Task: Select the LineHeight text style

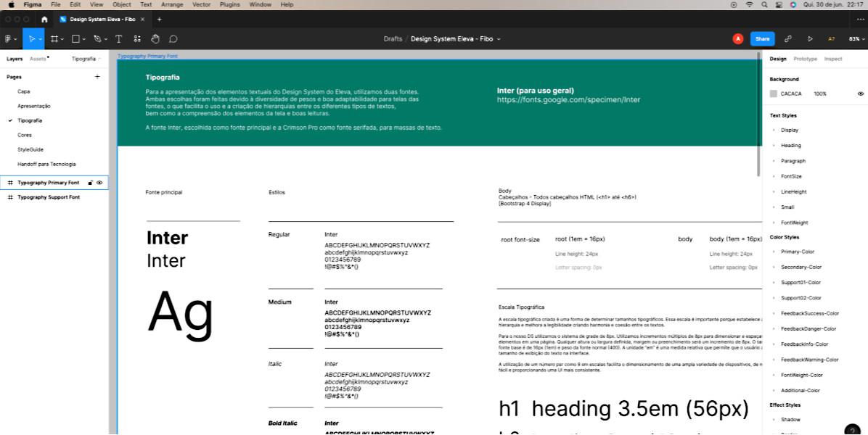Action: [x=794, y=192]
